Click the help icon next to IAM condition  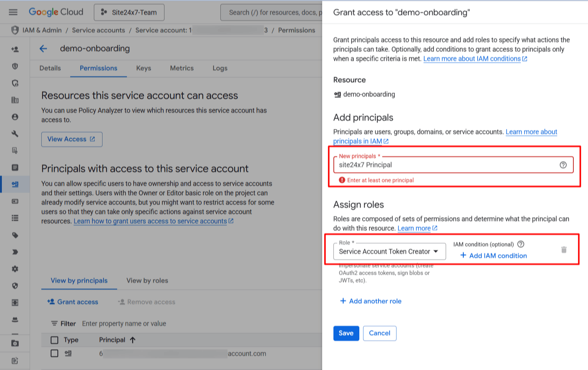[x=521, y=244]
